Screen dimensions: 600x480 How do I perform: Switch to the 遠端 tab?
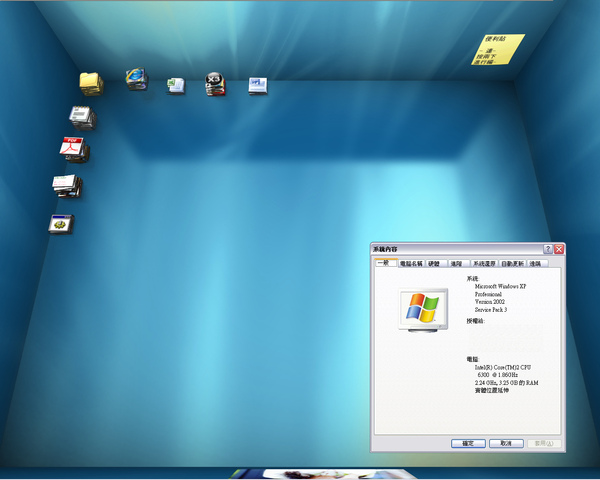(537, 263)
